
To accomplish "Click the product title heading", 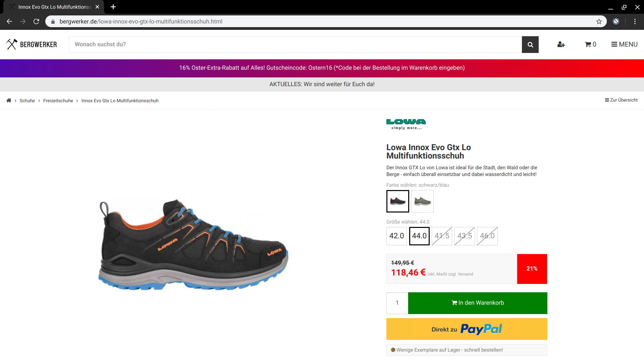I will pyautogui.click(x=429, y=152).
